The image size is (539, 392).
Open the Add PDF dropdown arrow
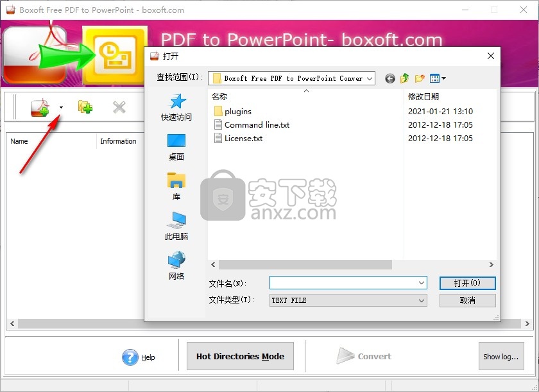61,108
